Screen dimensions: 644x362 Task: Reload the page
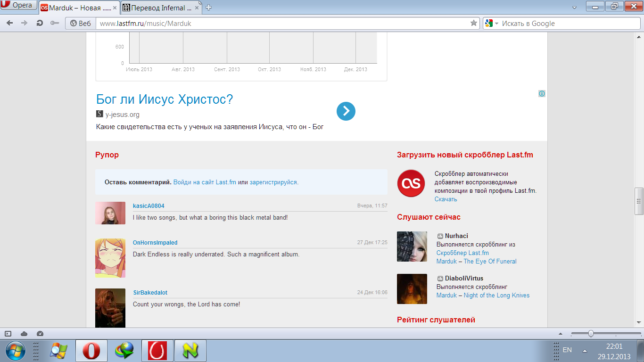click(x=40, y=23)
